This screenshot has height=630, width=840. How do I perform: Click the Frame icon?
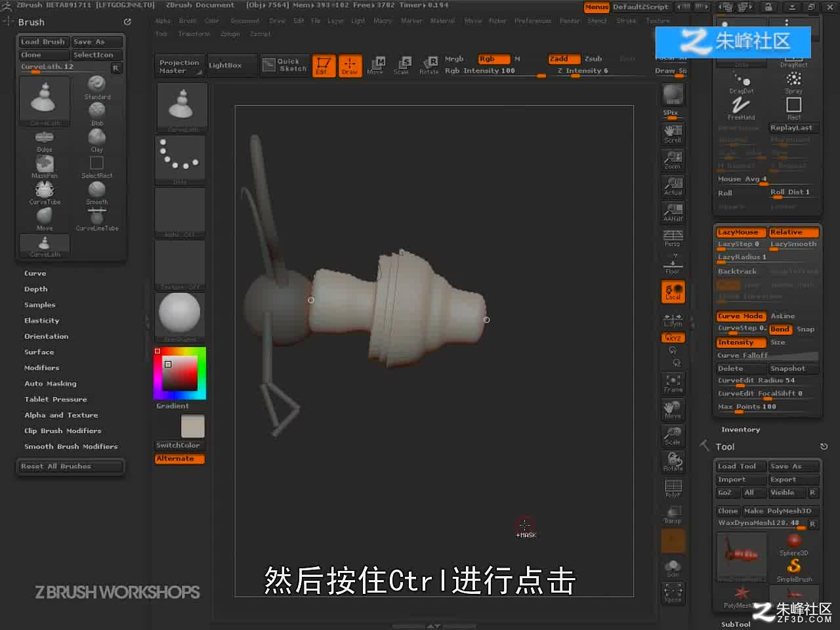[673, 383]
